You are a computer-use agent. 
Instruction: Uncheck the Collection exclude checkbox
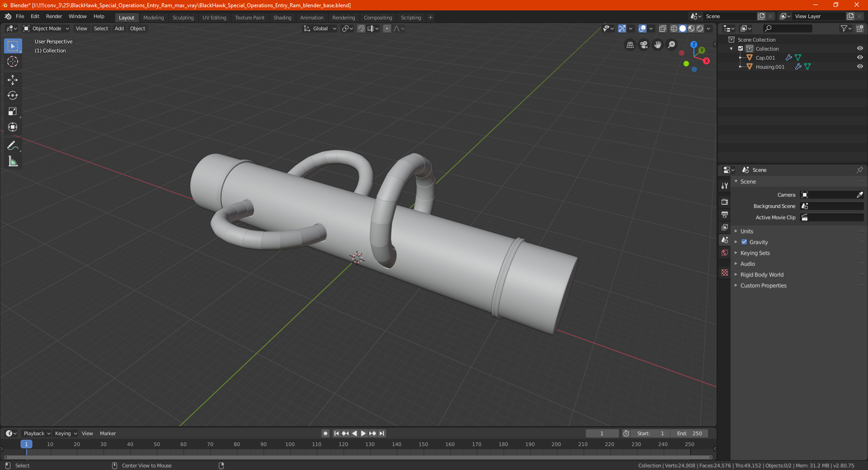pos(741,48)
